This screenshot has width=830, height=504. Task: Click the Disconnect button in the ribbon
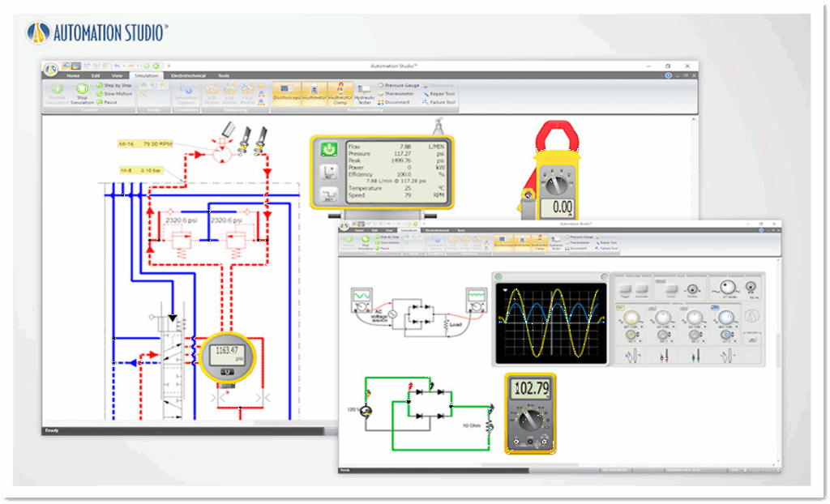click(396, 103)
